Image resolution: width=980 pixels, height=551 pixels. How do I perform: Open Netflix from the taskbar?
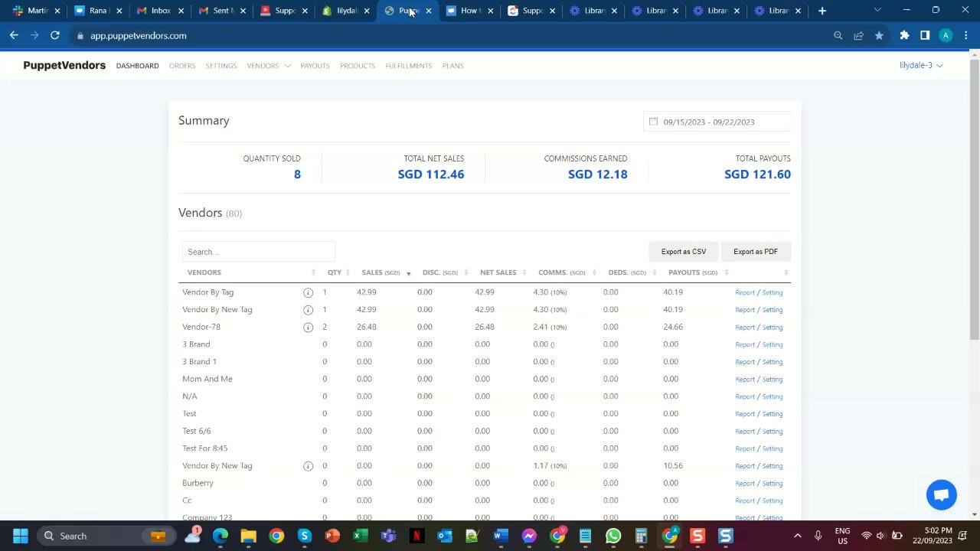pos(416,536)
